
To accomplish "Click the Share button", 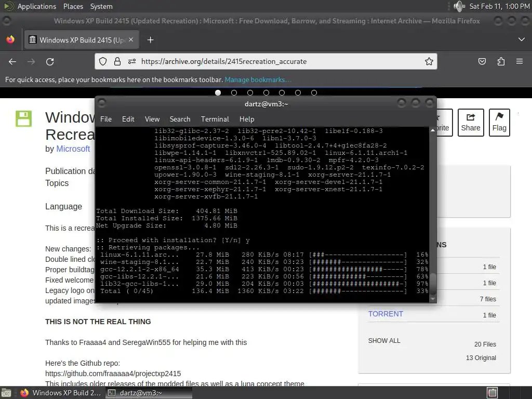I will (471, 123).
